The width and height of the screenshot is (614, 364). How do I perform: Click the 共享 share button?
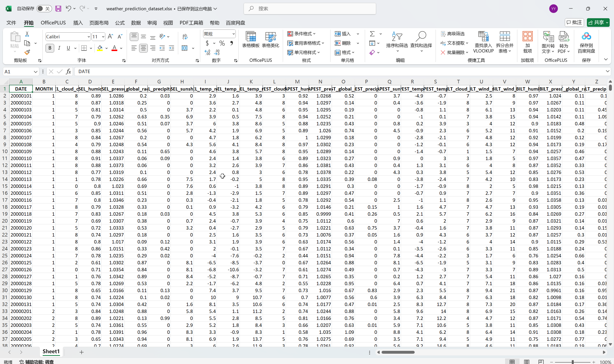pyautogui.click(x=598, y=23)
